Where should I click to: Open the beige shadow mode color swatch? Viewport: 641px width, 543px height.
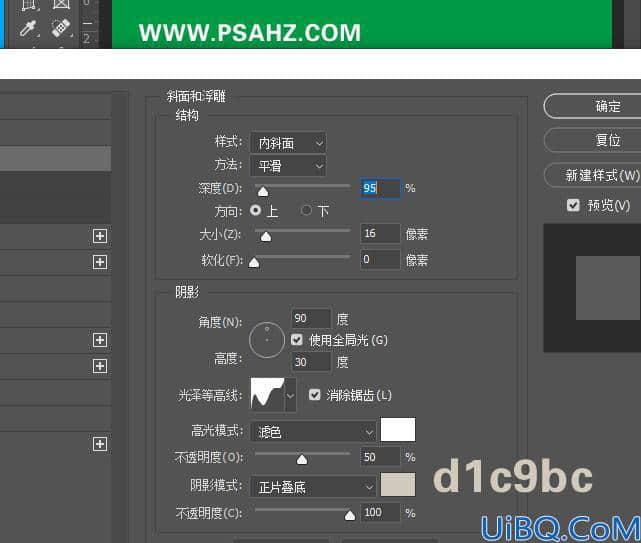tap(398, 485)
